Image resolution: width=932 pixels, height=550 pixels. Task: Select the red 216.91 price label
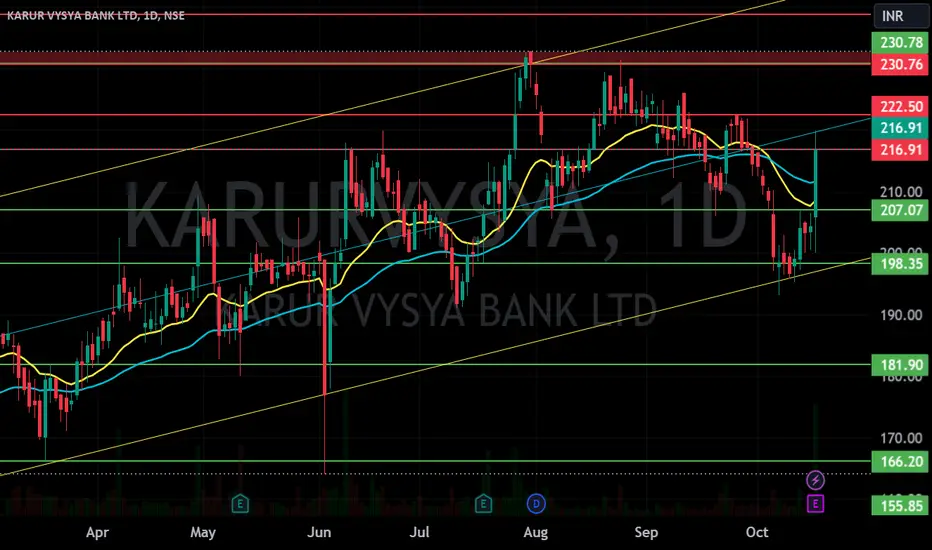tap(900, 149)
